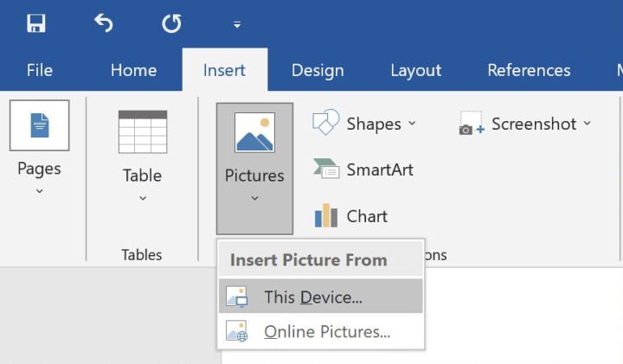Expand the Customize Quick Access Toolbar arrow

(237, 24)
